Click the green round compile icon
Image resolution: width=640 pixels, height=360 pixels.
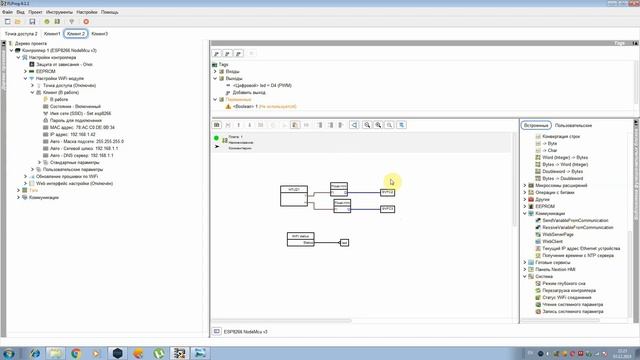[x=47, y=22]
